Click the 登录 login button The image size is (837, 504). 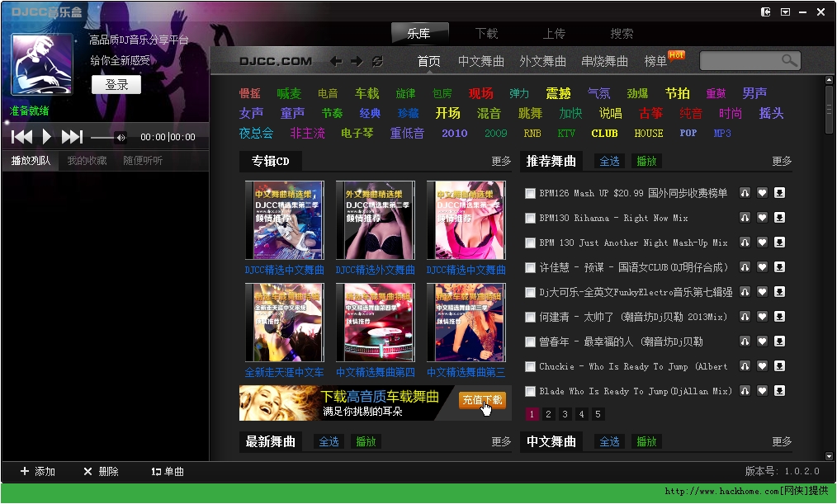pos(116,85)
